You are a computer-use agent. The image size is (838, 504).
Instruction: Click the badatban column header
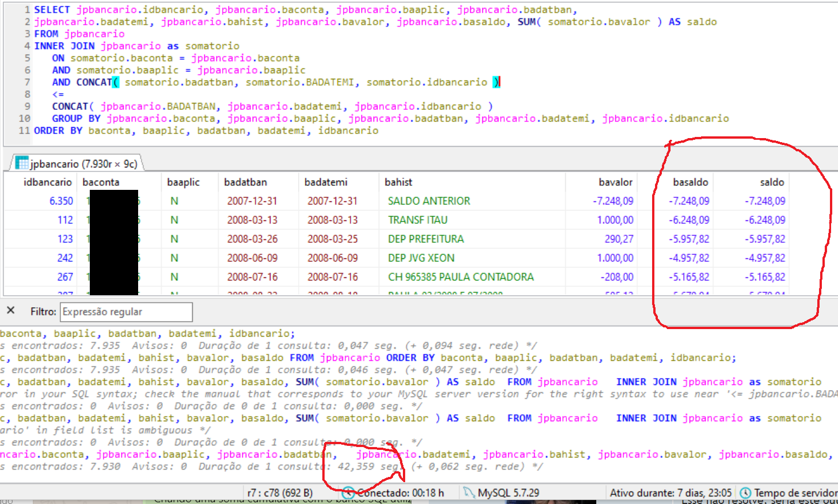coord(245,182)
